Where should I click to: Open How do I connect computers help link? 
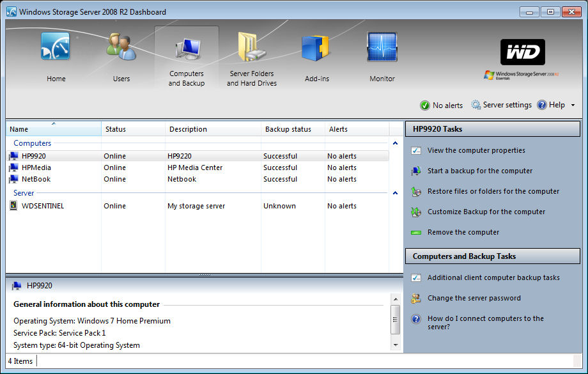486,323
